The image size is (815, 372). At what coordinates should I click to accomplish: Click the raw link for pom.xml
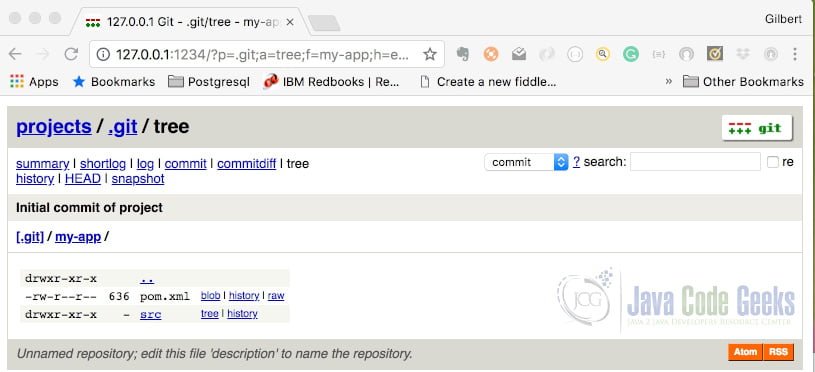point(276,296)
